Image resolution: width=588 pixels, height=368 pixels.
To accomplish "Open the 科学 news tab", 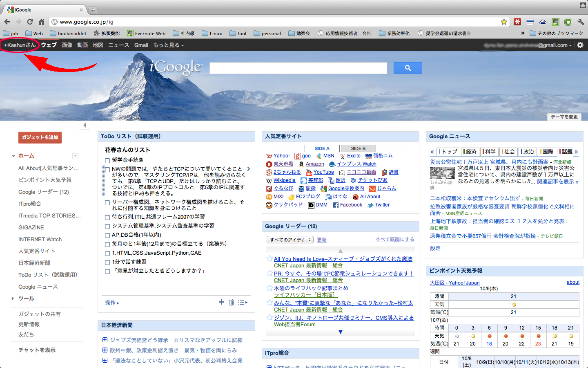I will pyautogui.click(x=489, y=152).
